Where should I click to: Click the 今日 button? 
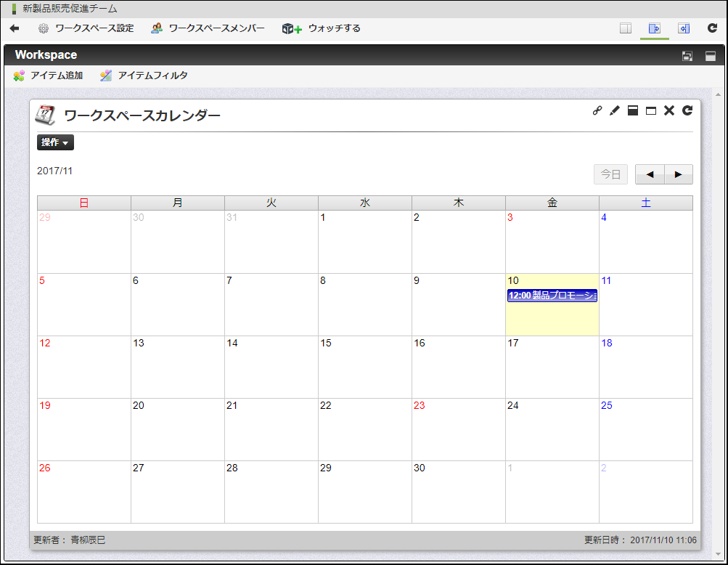coord(610,174)
